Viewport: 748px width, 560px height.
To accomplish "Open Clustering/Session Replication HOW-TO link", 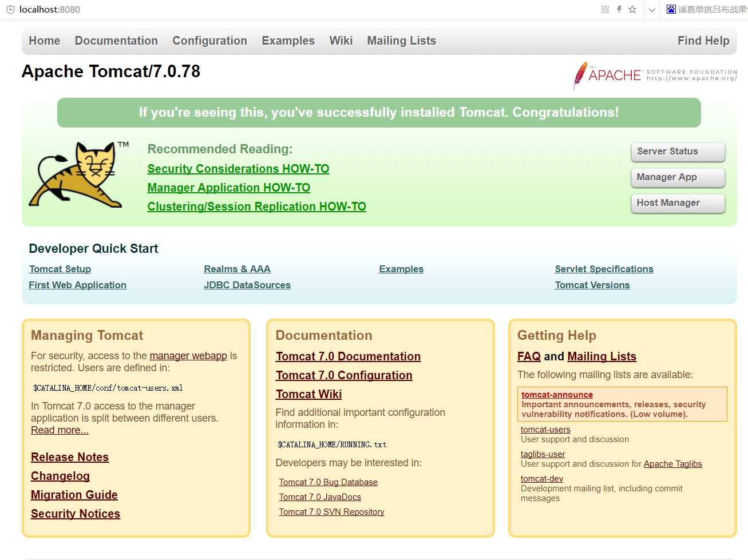I will tap(257, 206).
